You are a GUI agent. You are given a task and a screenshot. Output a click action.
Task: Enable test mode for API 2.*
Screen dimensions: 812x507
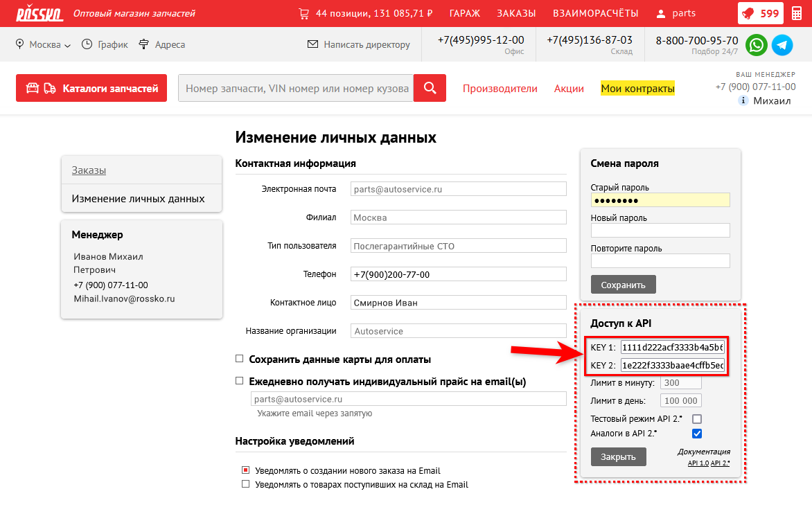(x=697, y=419)
